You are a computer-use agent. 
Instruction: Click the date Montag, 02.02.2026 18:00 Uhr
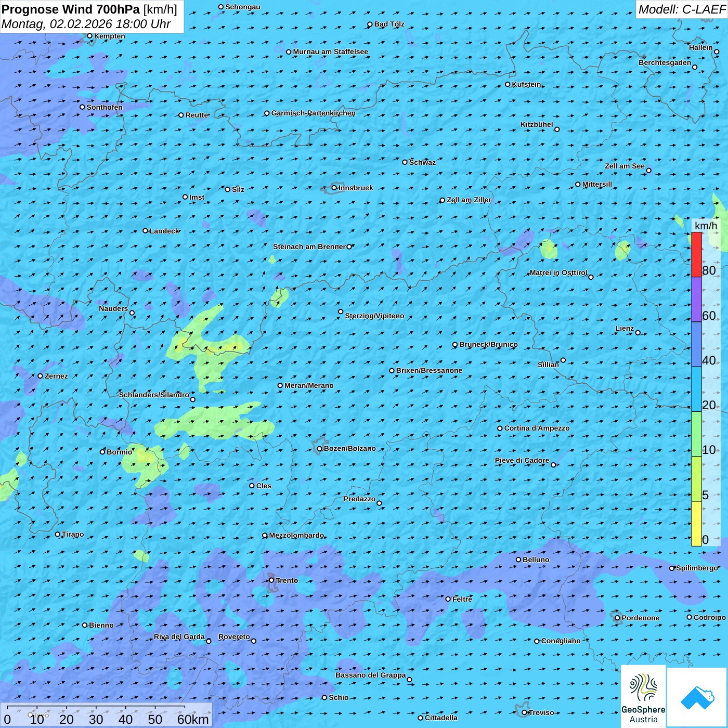[x=86, y=24]
